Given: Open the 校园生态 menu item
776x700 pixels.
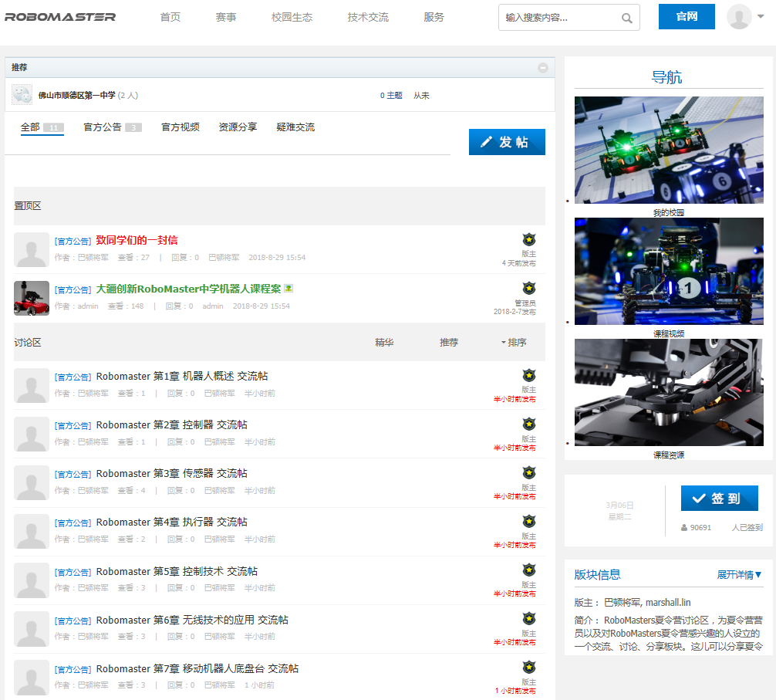Looking at the screenshot, I should pos(292,17).
